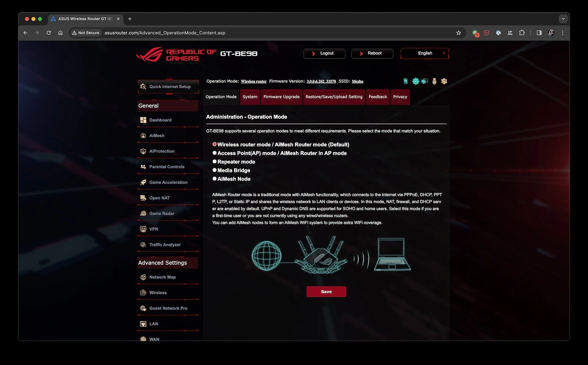588x365 pixels.
Task: Open a new browser tab
Action: pos(130,19)
